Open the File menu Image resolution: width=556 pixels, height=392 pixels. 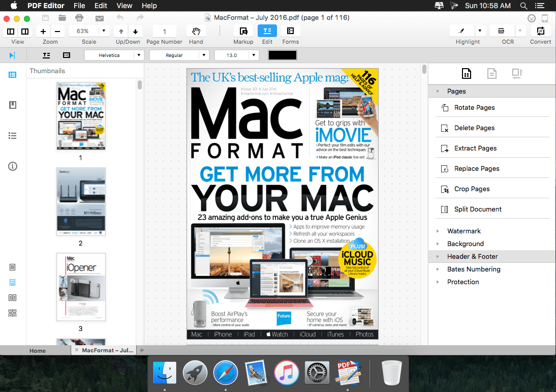(x=79, y=6)
